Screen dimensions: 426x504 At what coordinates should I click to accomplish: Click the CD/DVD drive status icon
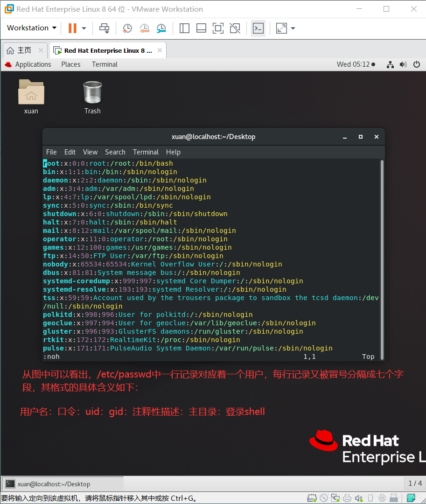point(323,498)
